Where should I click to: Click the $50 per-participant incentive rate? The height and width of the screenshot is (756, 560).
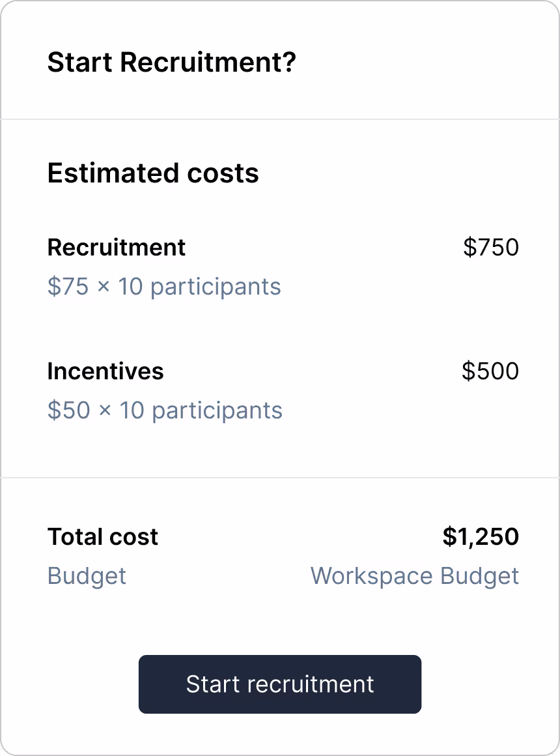[x=69, y=411]
